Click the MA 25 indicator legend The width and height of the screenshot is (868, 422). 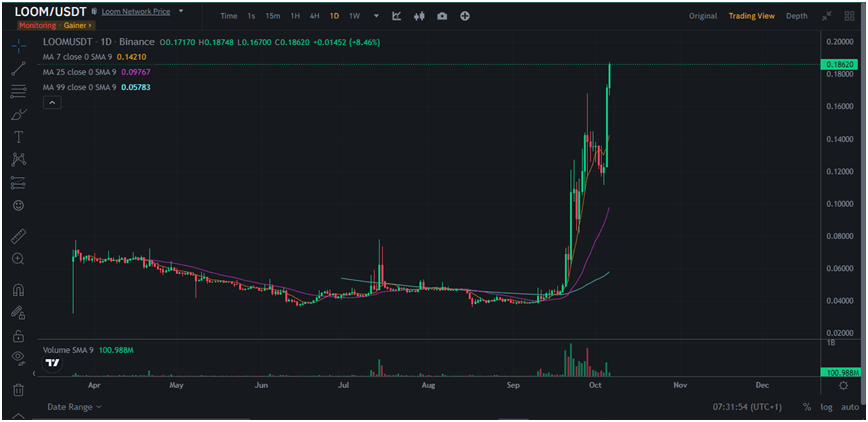coord(97,72)
